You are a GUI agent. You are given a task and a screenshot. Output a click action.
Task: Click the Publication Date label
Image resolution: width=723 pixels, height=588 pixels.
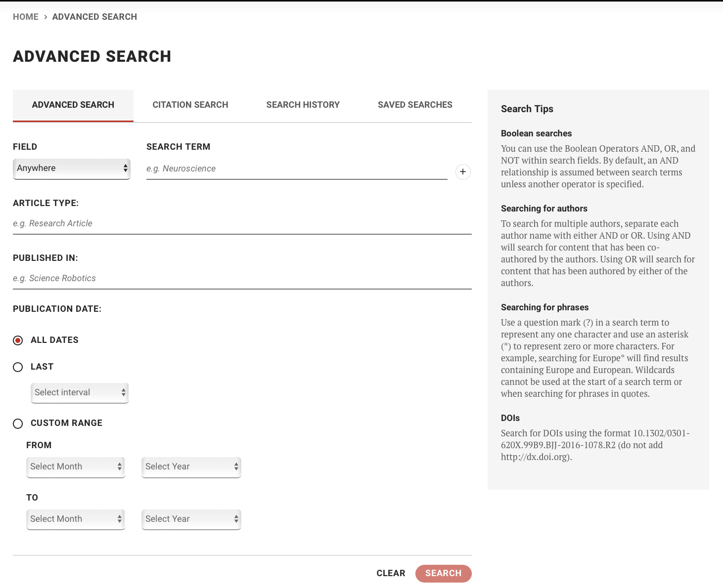coord(57,309)
